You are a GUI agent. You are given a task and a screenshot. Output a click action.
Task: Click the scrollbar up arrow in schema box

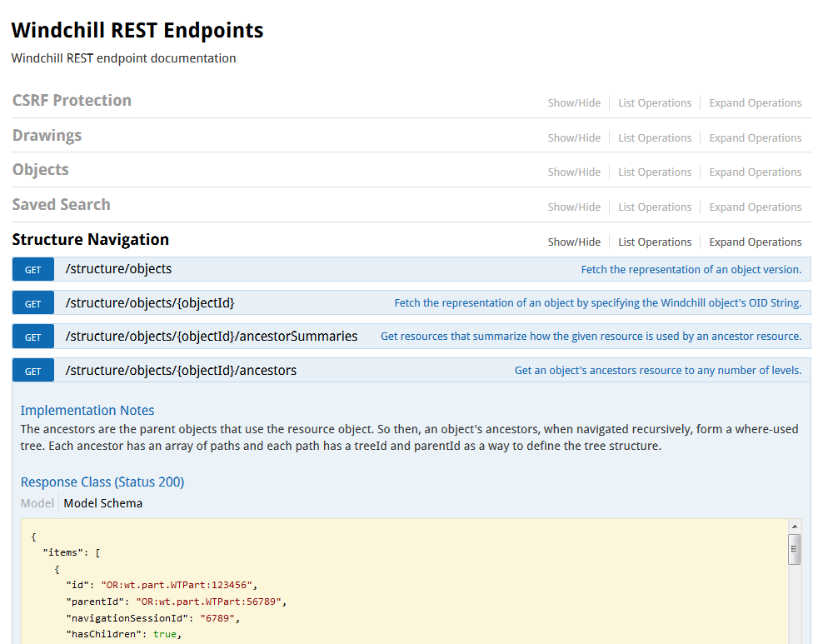pyautogui.click(x=795, y=527)
